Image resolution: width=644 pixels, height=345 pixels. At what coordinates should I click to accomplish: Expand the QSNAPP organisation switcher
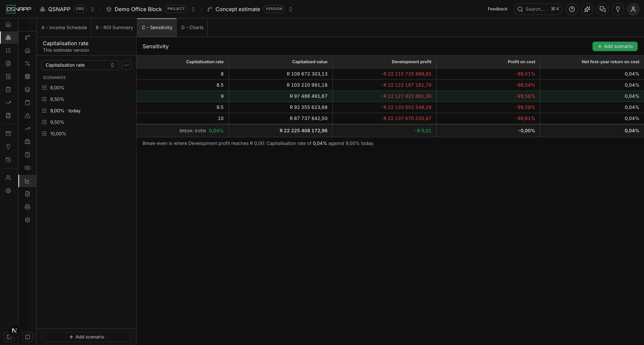pyautogui.click(x=92, y=9)
